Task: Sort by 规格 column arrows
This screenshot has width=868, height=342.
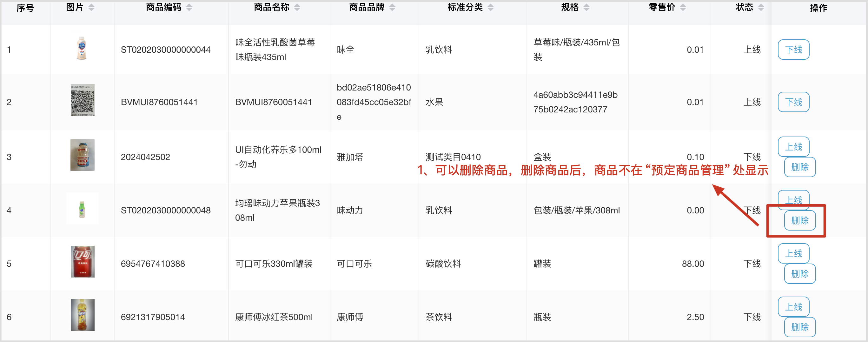Action: [x=586, y=7]
